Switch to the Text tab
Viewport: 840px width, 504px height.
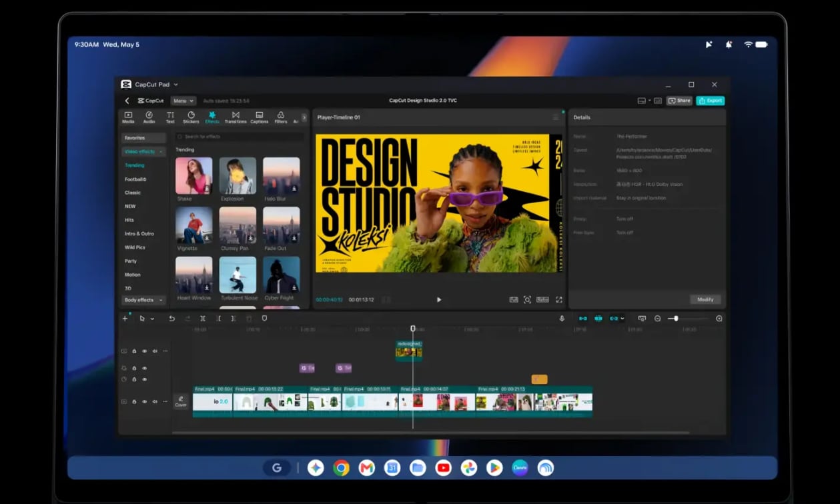[170, 117]
